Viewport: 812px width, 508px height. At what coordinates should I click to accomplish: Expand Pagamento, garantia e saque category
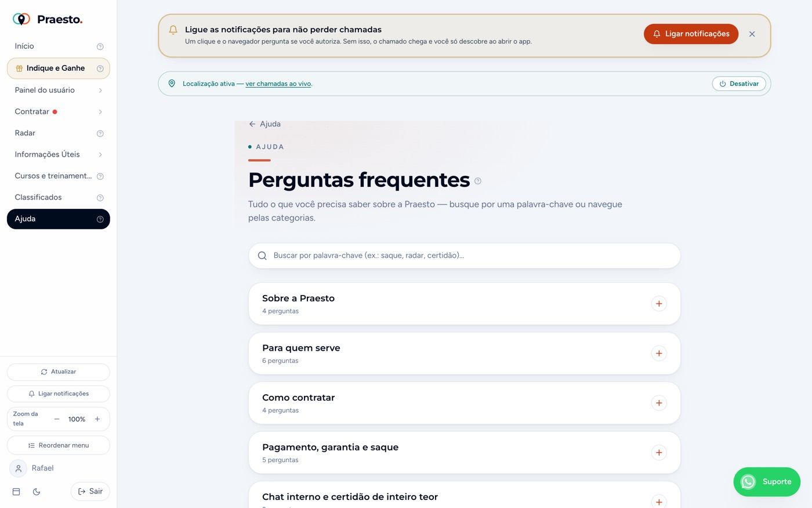click(659, 452)
